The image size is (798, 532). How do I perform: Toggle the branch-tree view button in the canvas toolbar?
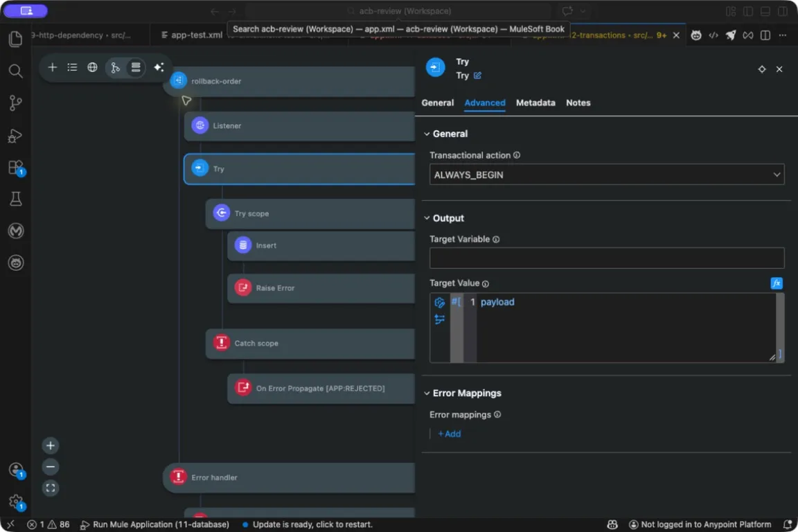(x=116, y=67)
